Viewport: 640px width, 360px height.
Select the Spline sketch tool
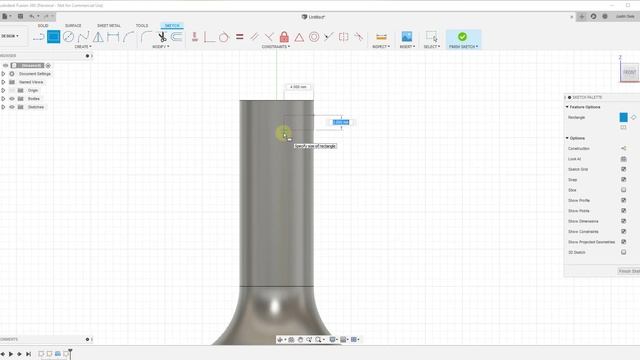click(83, 37)
